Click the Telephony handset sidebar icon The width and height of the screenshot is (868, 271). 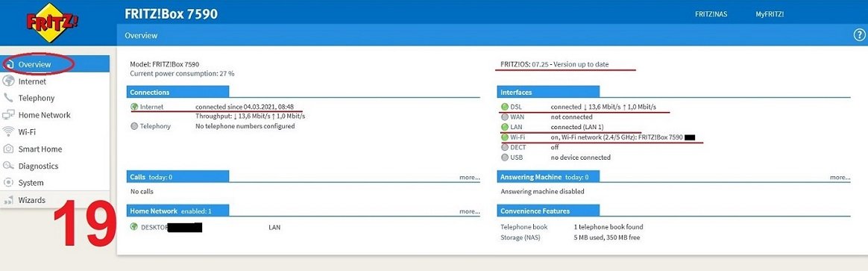[x=8, y=98]
